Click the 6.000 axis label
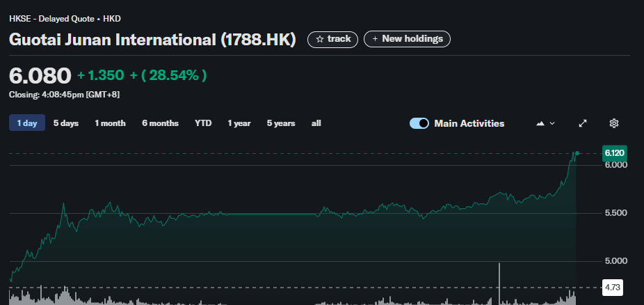 pos(615,165)
